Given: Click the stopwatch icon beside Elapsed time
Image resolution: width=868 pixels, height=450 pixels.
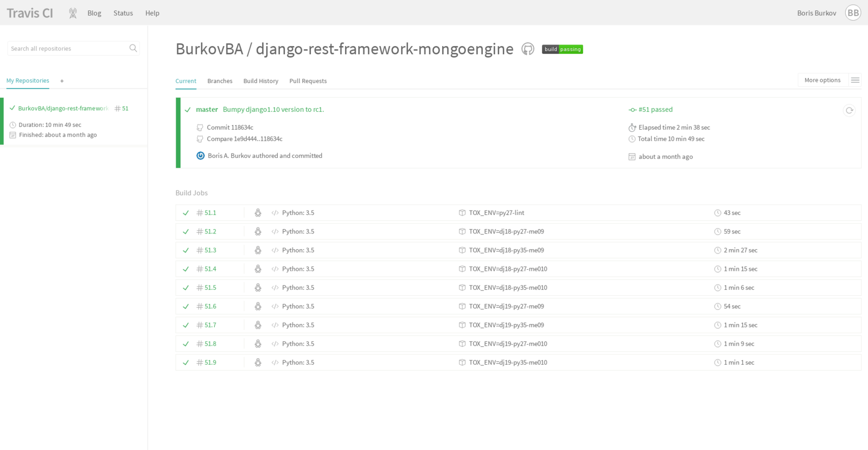Looking at the screenshot, I should 632,128.
